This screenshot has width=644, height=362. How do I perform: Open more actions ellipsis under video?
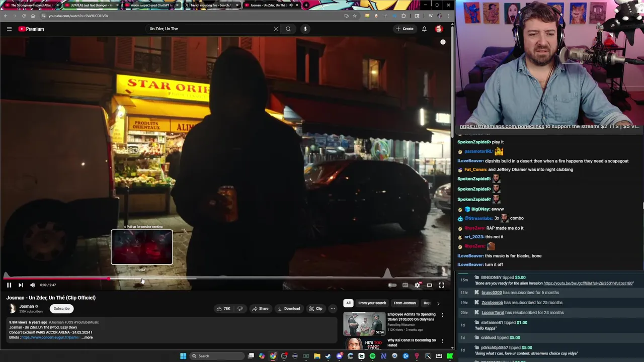point(333,309)
